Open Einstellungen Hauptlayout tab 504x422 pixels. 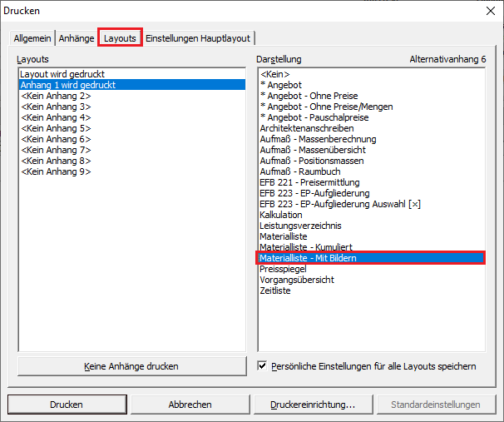(198, 38)
